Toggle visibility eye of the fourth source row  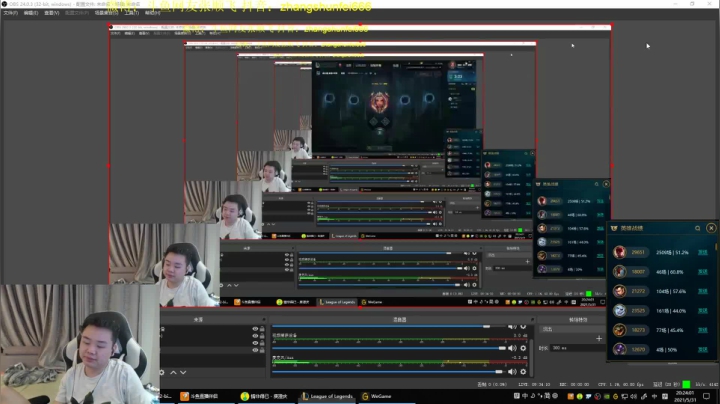(255, 350)
